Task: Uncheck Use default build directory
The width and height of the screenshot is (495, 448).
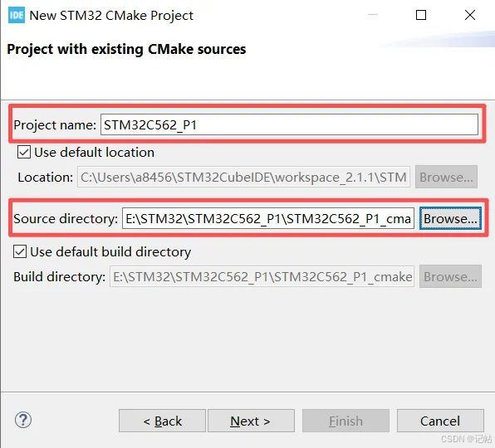Action: pyautogui.click(x=20, y=251)
